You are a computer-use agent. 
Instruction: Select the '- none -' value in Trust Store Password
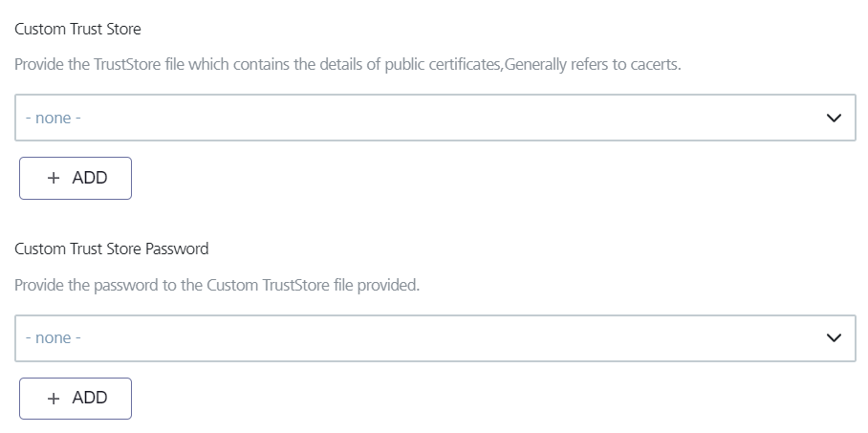pyautogui.click(x=53, y=338)
